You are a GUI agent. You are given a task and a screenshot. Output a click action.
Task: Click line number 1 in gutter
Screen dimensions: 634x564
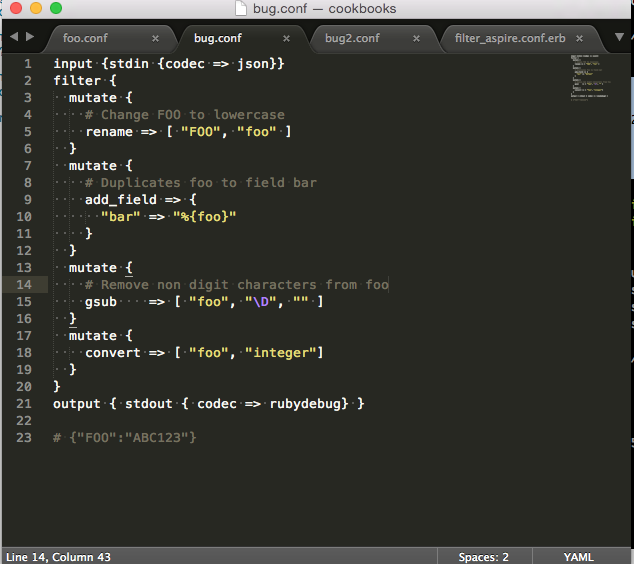tap(27, 63)
